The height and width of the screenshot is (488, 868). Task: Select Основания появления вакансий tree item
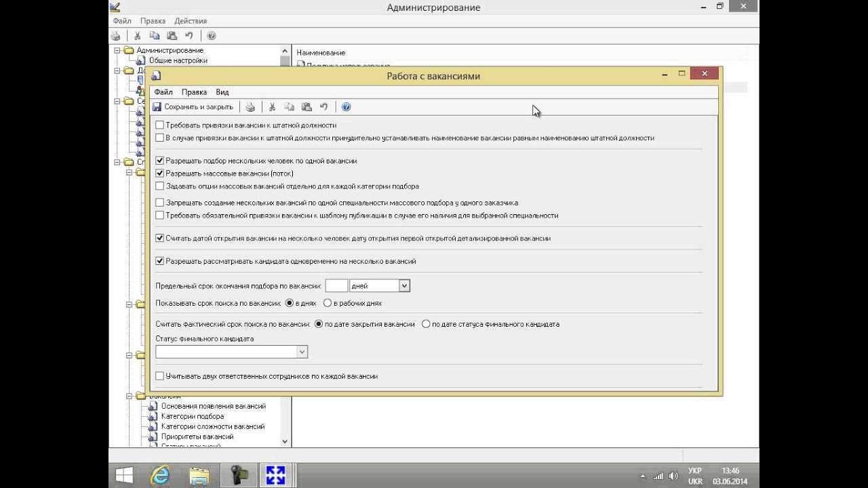[x=214, y=406]
